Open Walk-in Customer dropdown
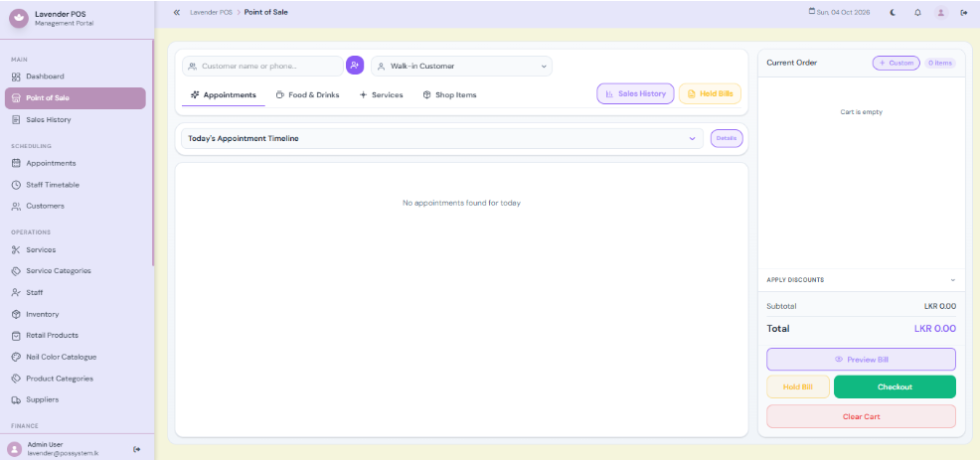 [461, 67]
